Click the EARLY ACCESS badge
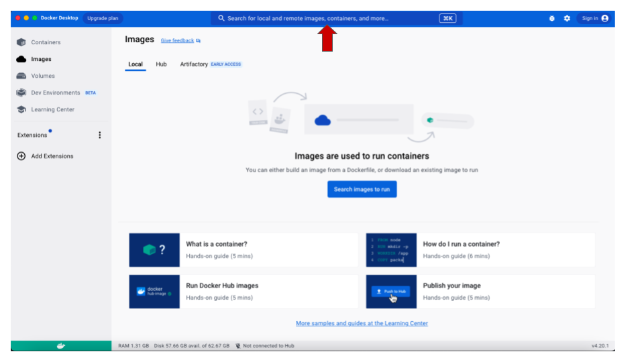This screenshot has width=644, height=362. (226, 64)
